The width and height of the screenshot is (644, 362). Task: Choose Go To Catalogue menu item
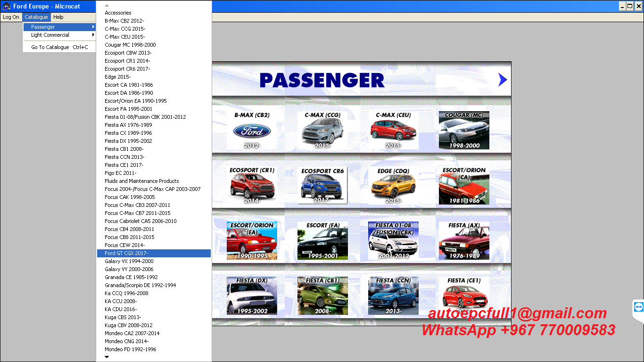click(60, 47)
